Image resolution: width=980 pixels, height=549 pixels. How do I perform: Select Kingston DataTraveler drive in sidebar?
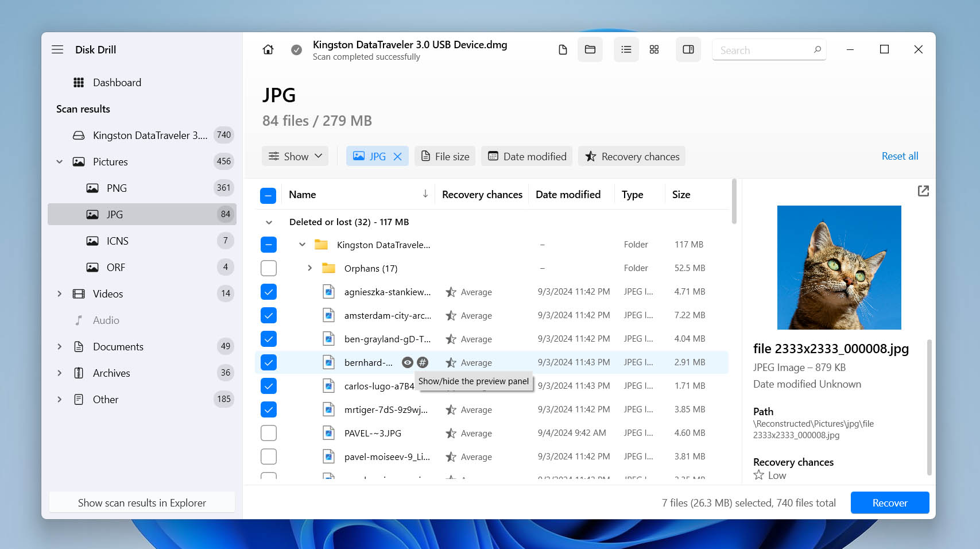(x=142, y=136)
